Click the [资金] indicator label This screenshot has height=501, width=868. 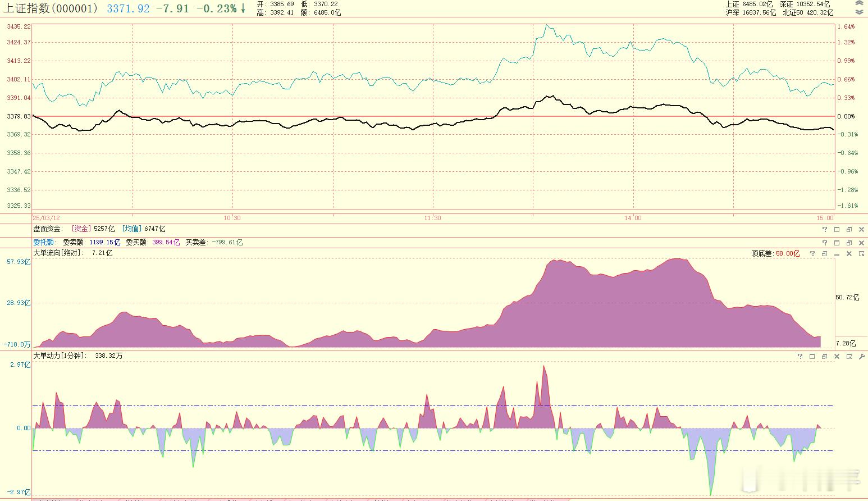tap(81, 229)
